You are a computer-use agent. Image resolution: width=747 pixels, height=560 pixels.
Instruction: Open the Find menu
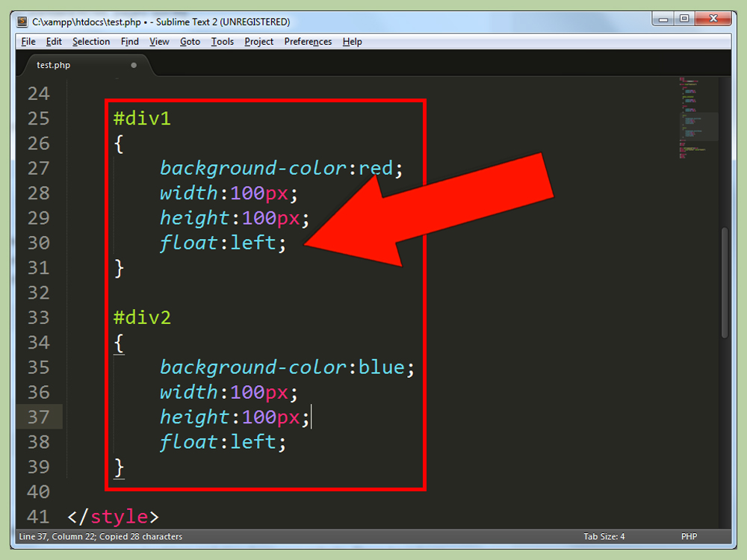tap(129, 41)
